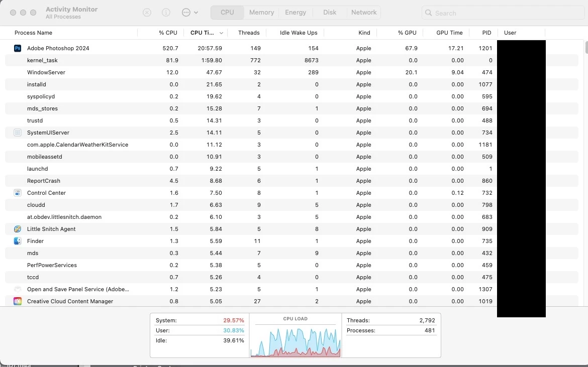Select the trustd process row
The height and width of the screenshot is (367, 588).
(x=291, y=120)
